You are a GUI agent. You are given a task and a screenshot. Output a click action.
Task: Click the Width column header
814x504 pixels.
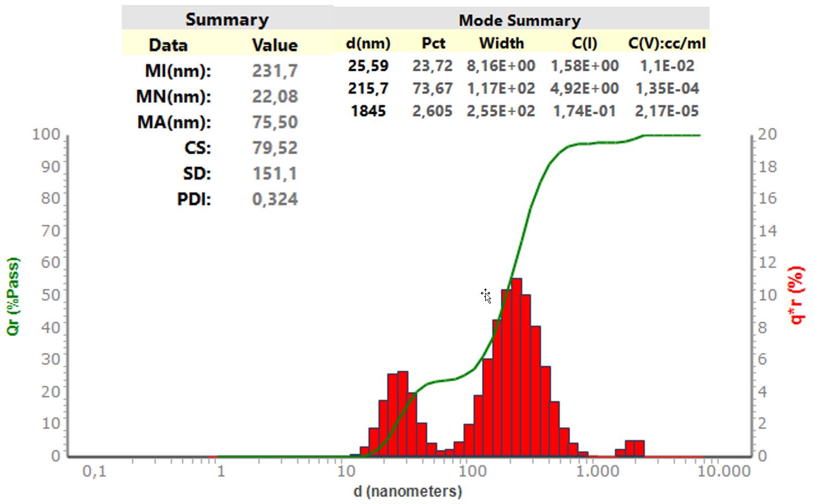(x=501, y=43)
